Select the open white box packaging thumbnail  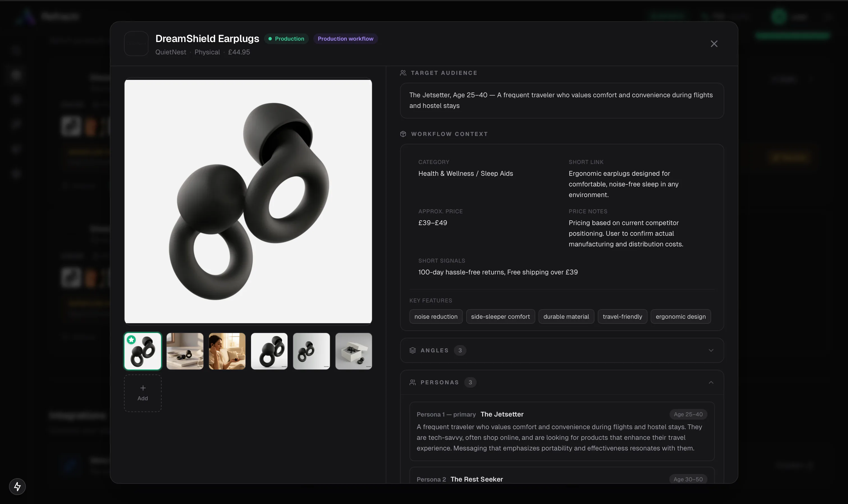tap(353, 351)
